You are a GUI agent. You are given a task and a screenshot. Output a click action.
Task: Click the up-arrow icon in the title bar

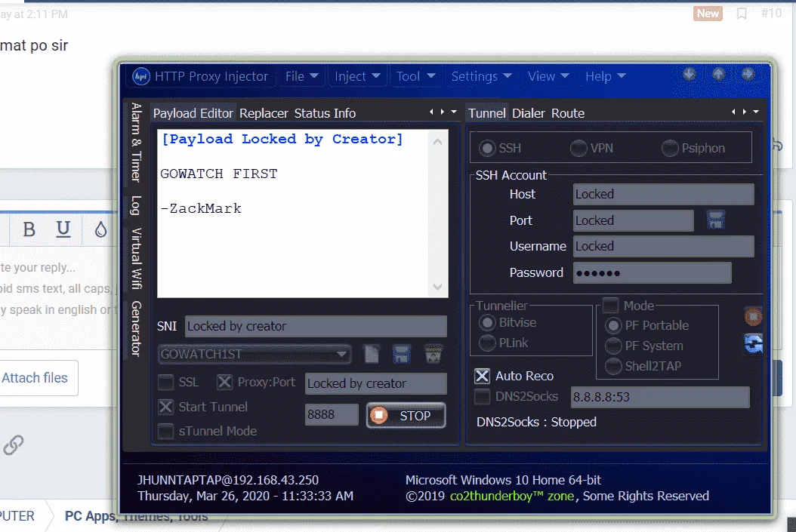[x=718, y=75]
